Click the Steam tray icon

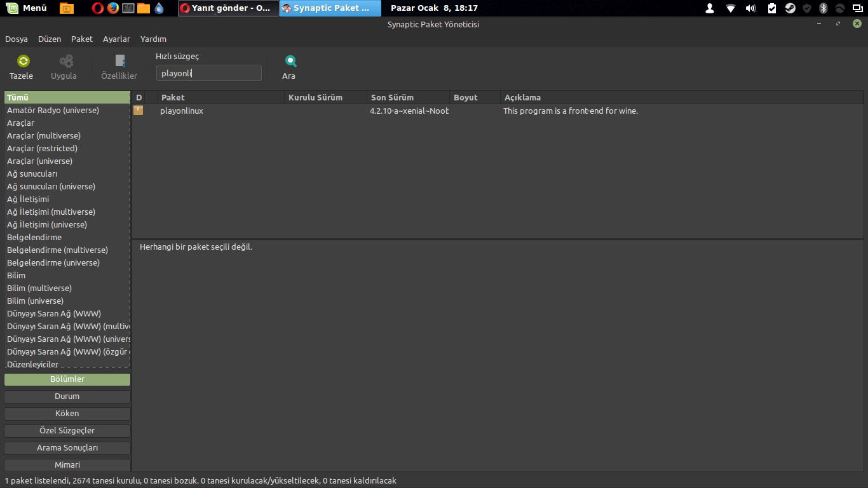pyautogui.click(x=790, y=8)
